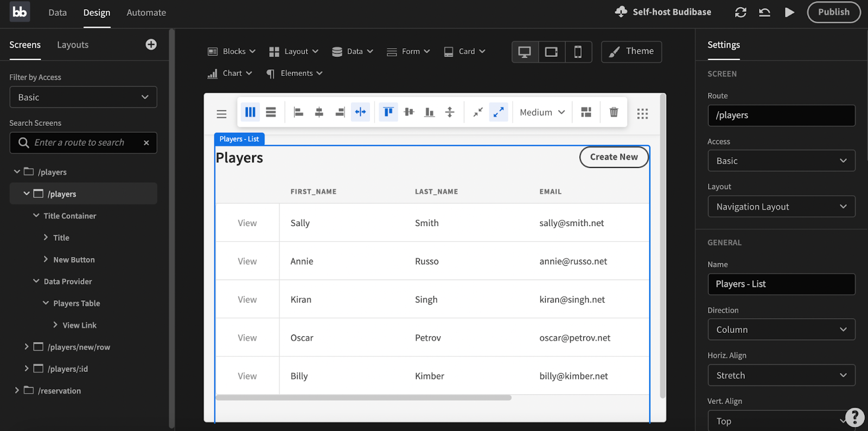Toggle the grow expand size button
This screenshot has height=431, width=868.
(x=498, y=112)
